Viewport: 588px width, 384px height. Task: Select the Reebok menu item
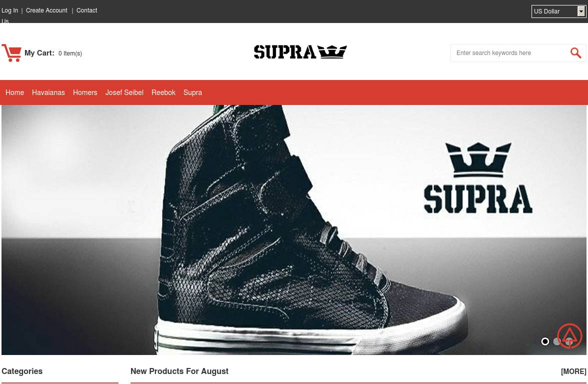[163, 92]
